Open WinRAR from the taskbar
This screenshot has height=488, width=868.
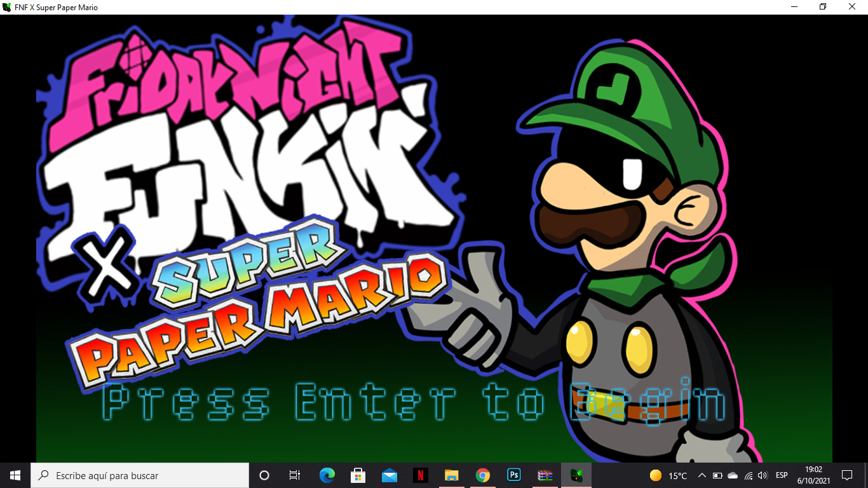tap(545, 475)
